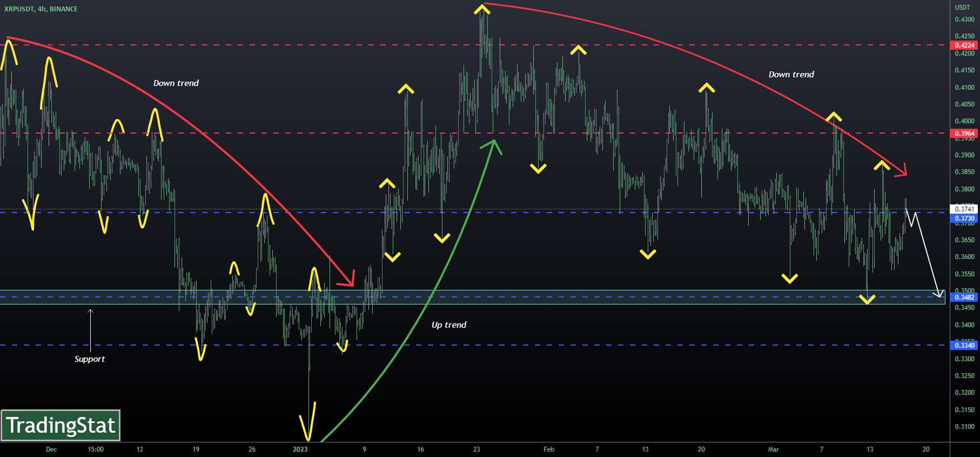
Task: Select the red 0.3964 price level label
Action: click(964, 134)
